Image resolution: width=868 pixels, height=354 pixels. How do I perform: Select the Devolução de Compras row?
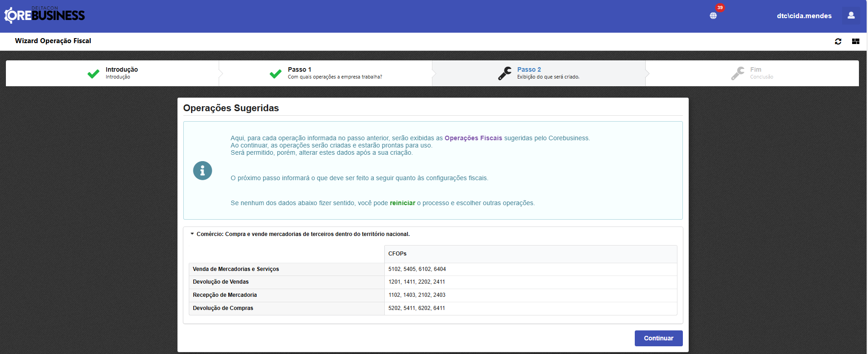click(223, 308)
